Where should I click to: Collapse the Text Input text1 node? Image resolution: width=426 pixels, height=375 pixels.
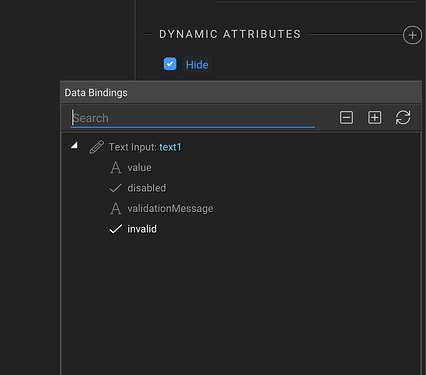pyautogui.click(x=74, y=145)
